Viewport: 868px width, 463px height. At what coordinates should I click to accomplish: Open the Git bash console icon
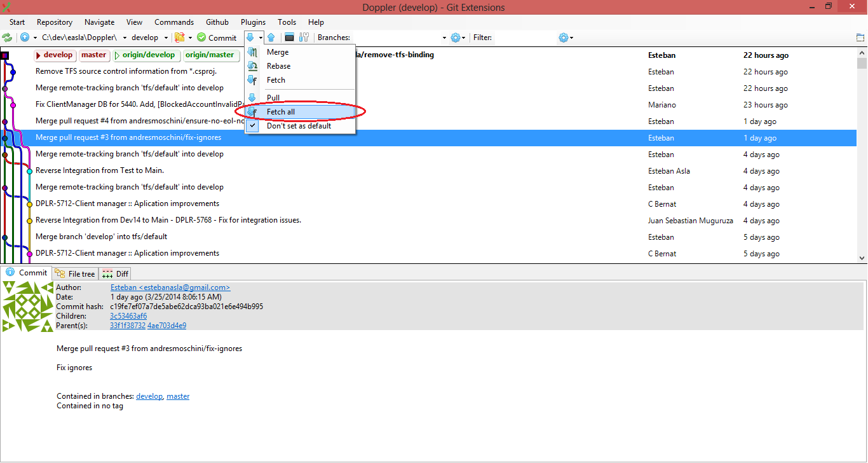tap(289, 38)
